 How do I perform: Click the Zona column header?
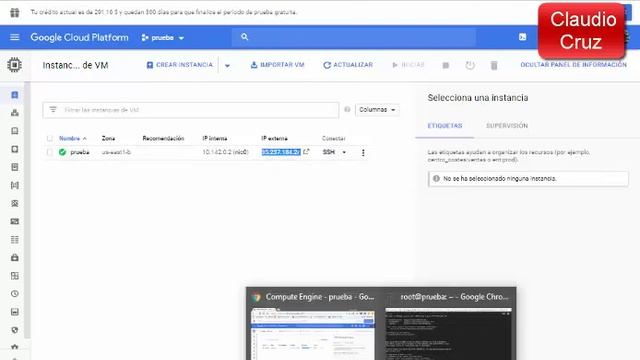click(x=108, y=138)
